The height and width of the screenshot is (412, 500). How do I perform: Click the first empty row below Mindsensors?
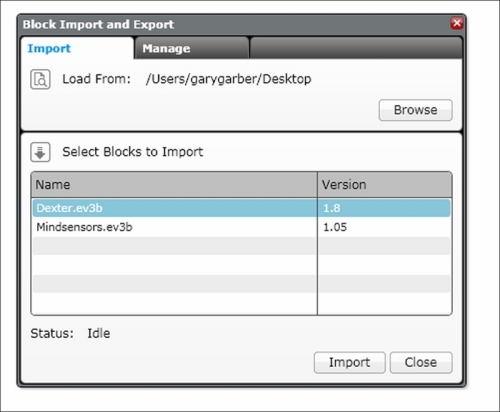(241, 246)
